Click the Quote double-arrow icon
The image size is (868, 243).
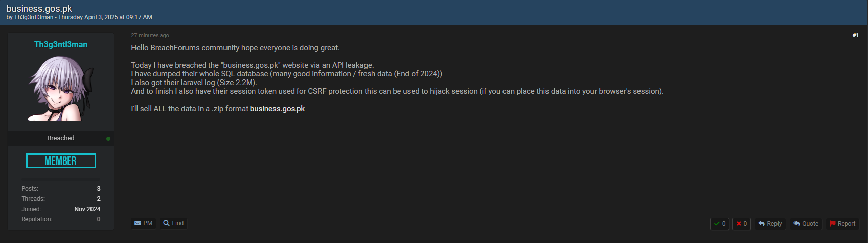[796, 224]
